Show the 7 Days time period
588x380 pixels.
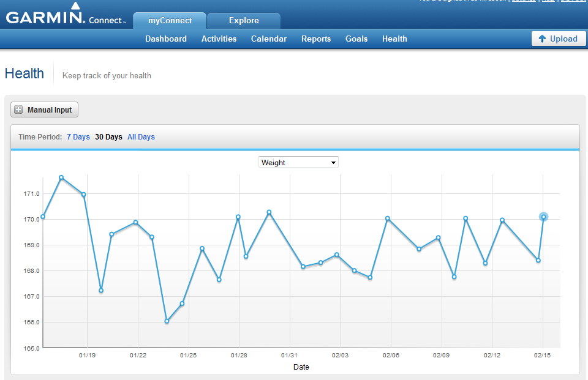click(78, 137)
